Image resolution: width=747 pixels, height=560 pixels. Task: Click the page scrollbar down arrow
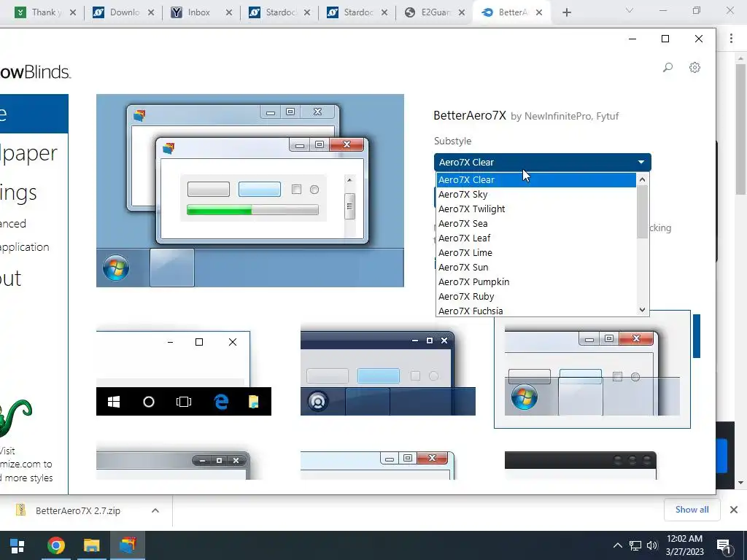pos(740,483)
